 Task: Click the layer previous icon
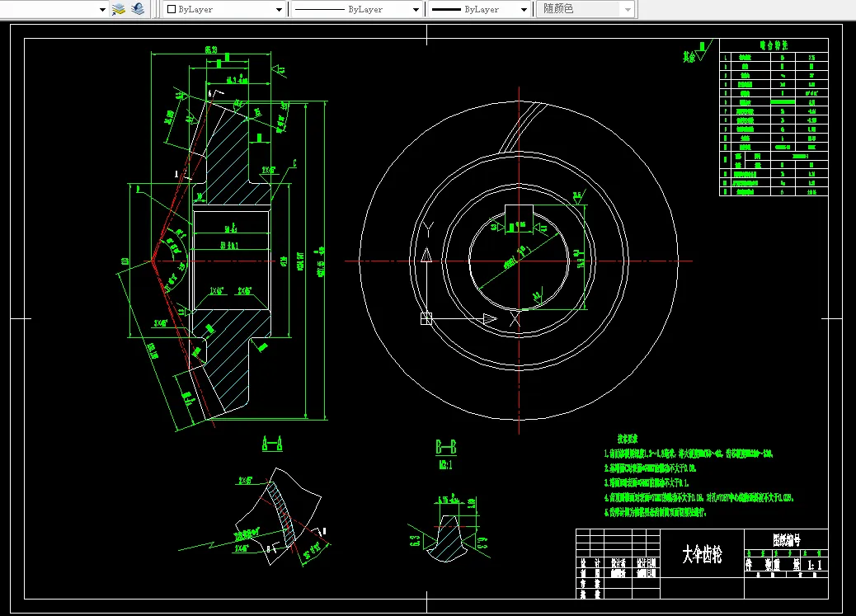click(x=138, y=9)
